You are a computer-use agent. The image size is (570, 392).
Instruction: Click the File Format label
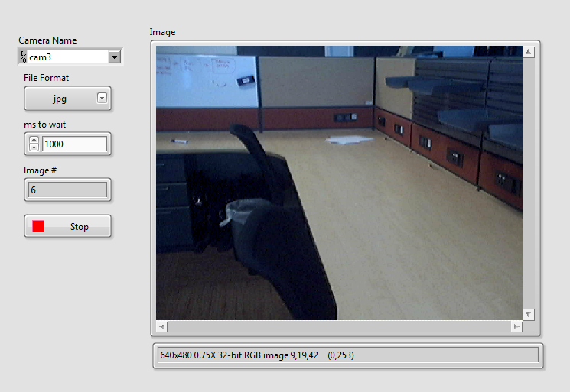(46, 78)
